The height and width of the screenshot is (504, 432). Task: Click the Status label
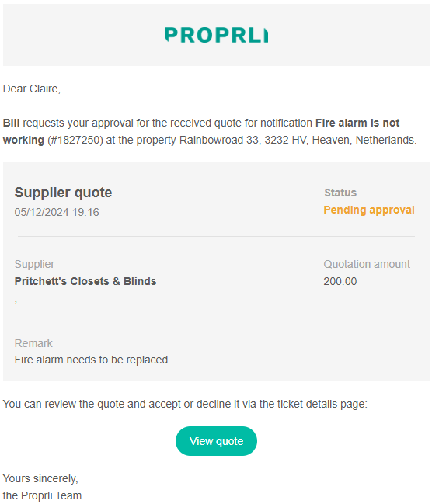[340, 193]
